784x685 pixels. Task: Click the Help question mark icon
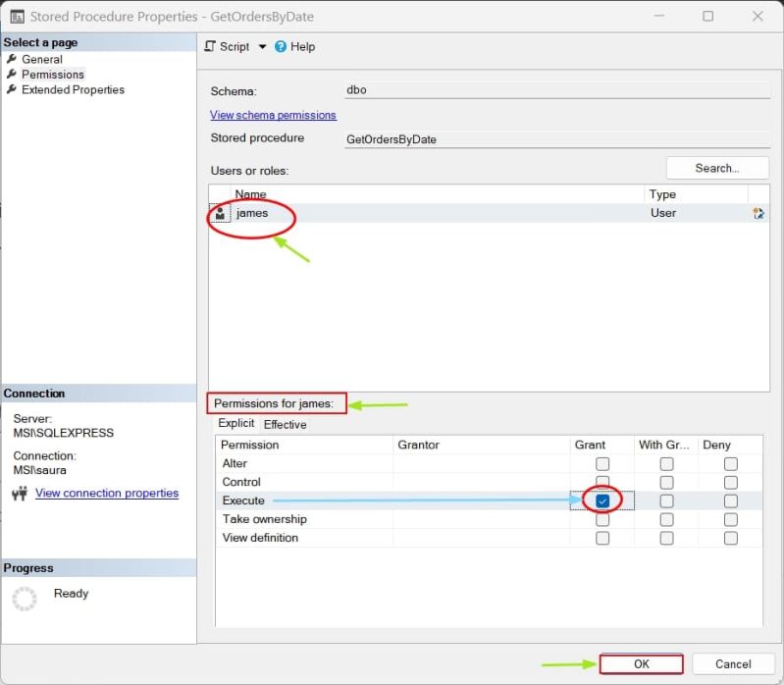(281, 46)
